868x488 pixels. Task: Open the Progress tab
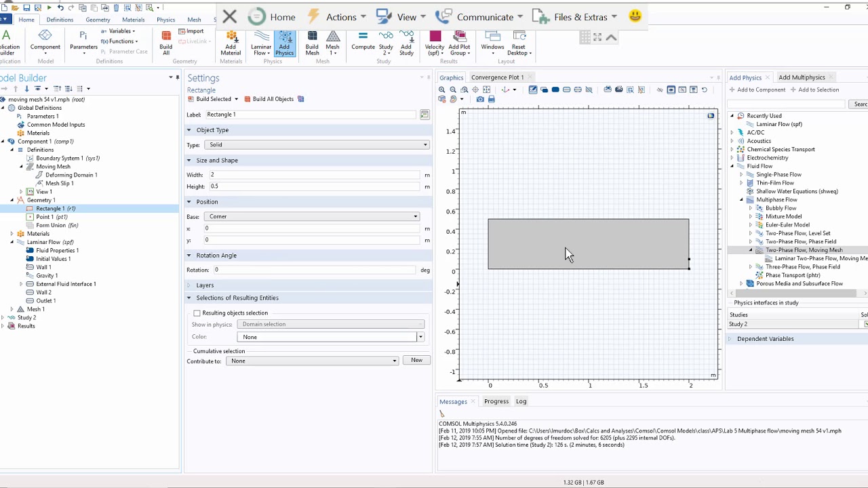click(496, 401)
